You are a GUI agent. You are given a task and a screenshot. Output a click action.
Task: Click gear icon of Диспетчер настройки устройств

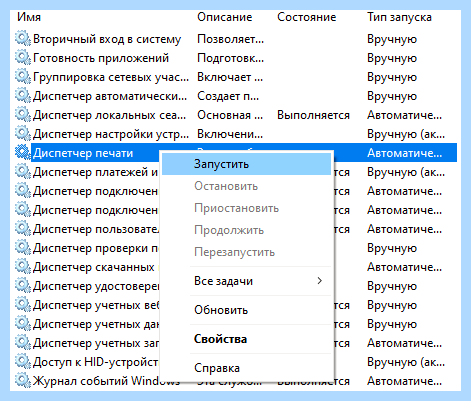23,134
